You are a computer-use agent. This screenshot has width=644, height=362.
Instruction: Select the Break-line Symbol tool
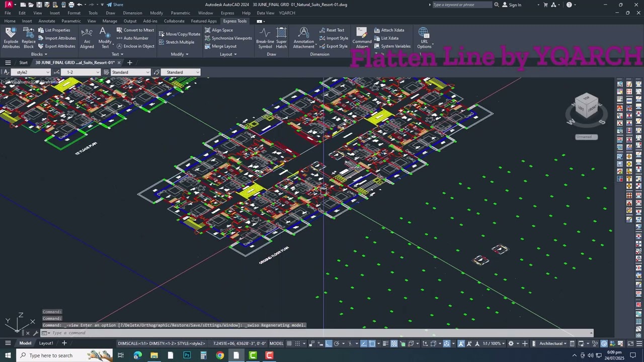(x=265, y=38)
